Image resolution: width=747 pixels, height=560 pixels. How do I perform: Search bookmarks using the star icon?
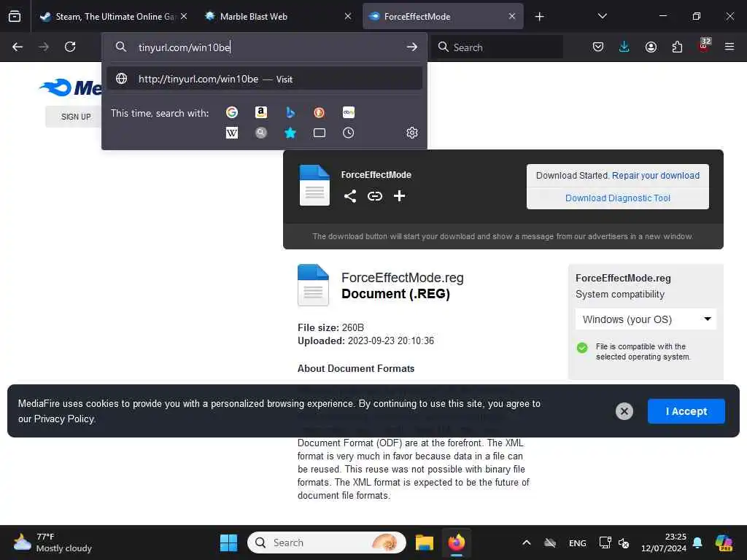click(290, 133)
